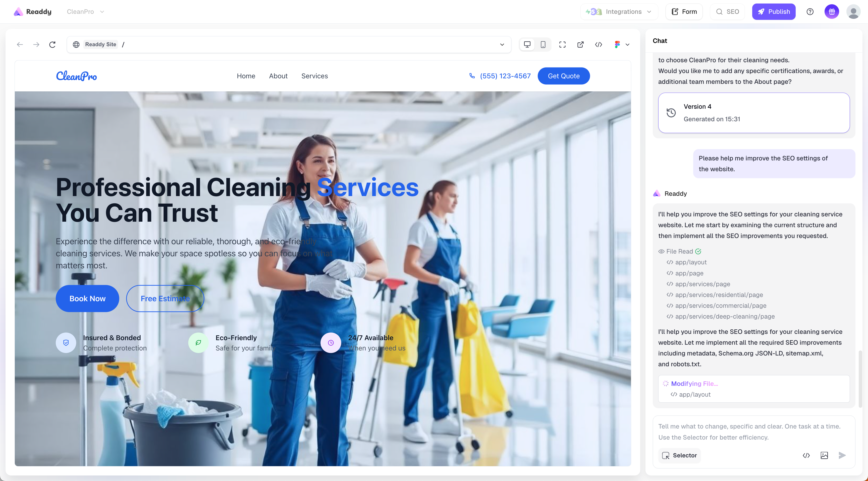Image resolution: width=868 pixels, height=481 pixels.
Task: Go to the About nav link
Action: 278,76
